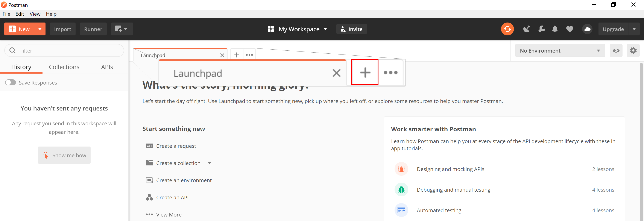644x221 pixels.
Task: Open the notifications bell icon
Action: [555, 29]
